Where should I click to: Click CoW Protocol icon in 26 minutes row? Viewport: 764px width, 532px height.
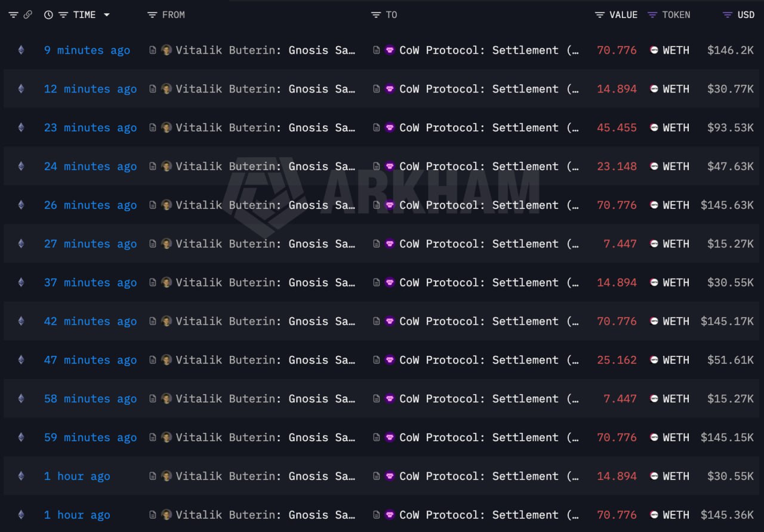point(390,205)
